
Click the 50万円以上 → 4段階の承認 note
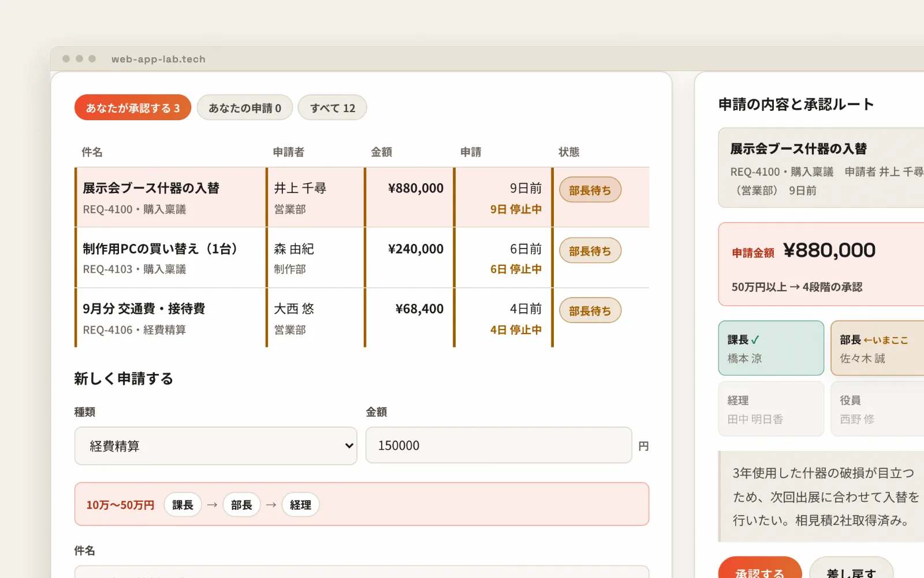(x=797, y=287)
